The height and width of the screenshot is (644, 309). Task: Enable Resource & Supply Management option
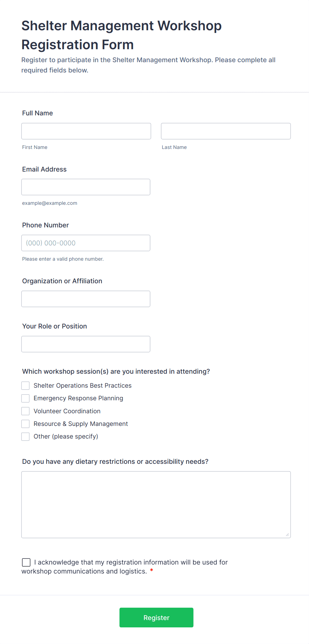pos(26,424)
